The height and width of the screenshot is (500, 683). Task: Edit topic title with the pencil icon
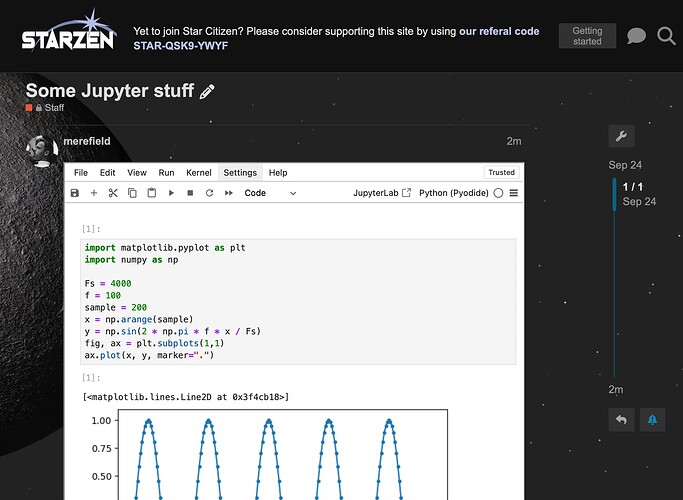(207, 91)
